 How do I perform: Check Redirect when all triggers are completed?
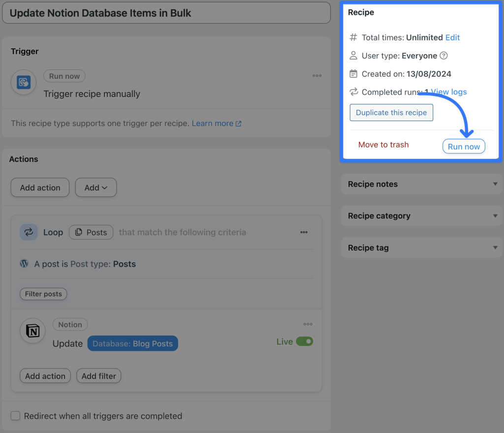[15, 416]
